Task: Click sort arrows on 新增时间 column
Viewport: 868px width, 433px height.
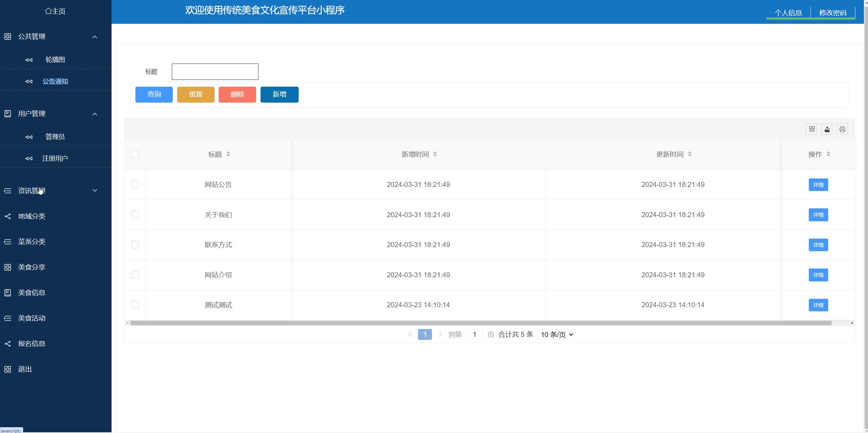Action: point(435,154)
